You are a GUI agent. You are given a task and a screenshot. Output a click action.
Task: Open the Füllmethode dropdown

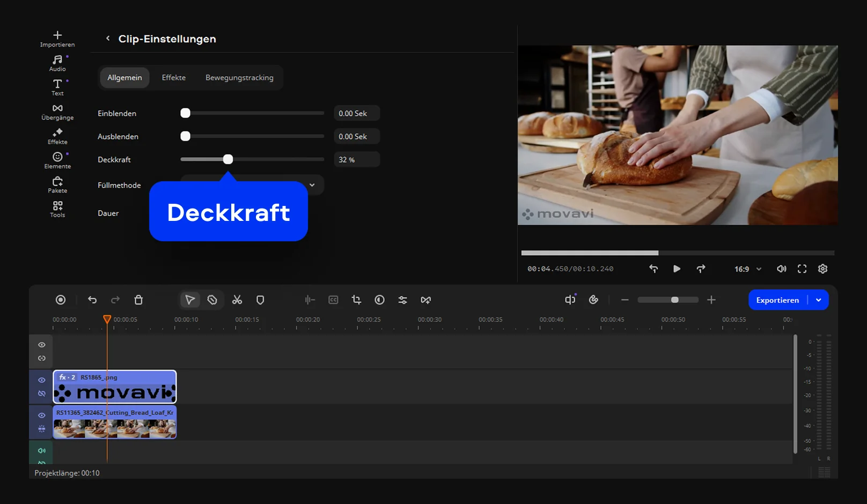pyautogui.click(x=252, y=185)
